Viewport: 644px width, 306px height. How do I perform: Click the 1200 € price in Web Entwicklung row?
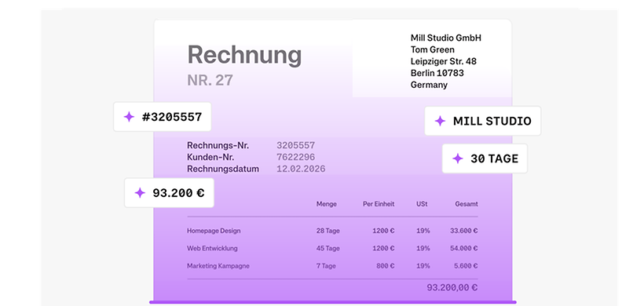[383, 249]
